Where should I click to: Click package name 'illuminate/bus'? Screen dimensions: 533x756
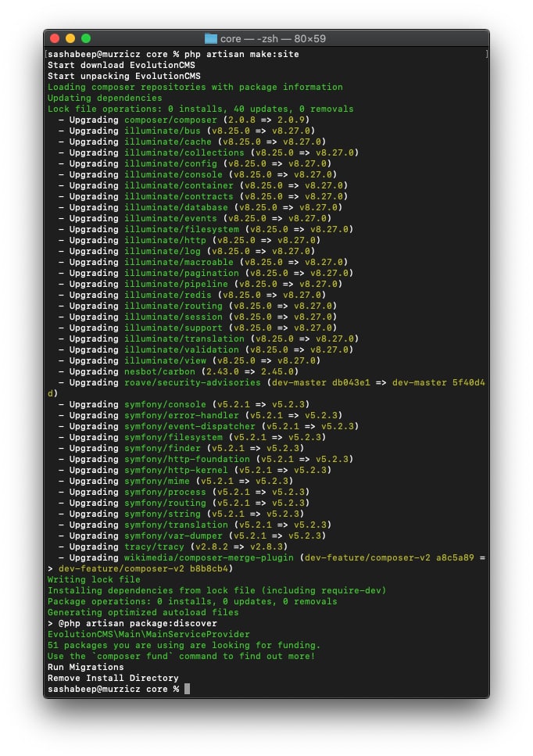163,131
